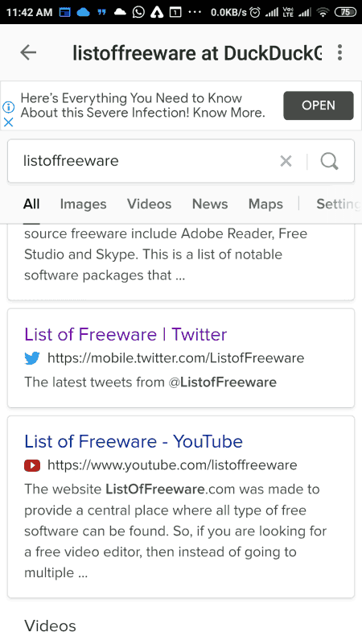Open the Maps tab
The width and height of the screenshot is (362, 644).
coord(266,204)
